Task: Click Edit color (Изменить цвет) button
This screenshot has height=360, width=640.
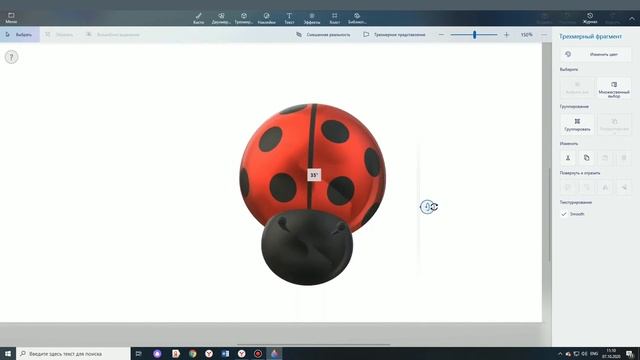Action: 596,54
